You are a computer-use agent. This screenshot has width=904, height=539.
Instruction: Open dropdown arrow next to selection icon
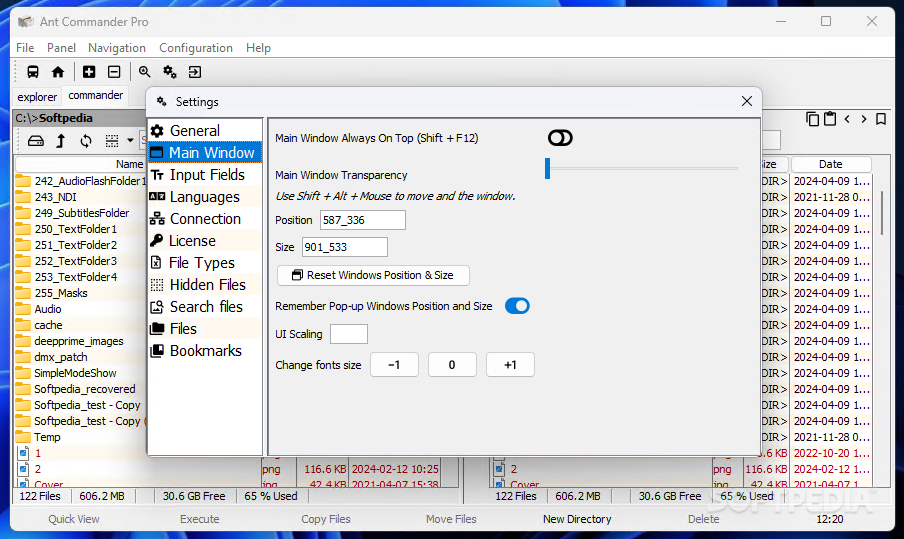[130, 141]
